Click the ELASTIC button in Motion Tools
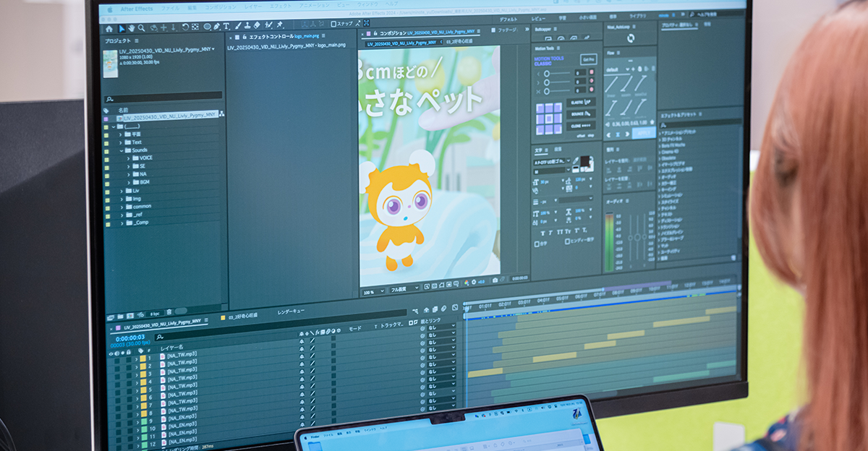Image resolution: width=868 pixels, height=451 pixels. click(581, 102)
